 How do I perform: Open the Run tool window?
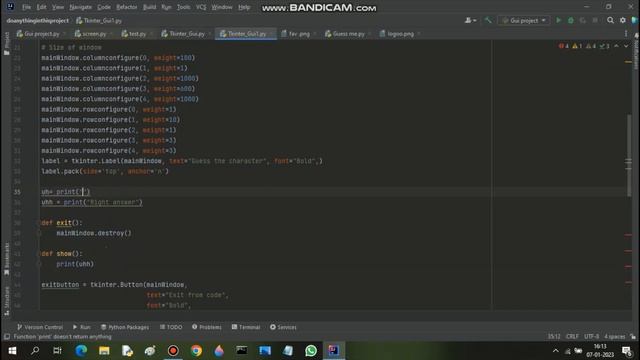82,327
